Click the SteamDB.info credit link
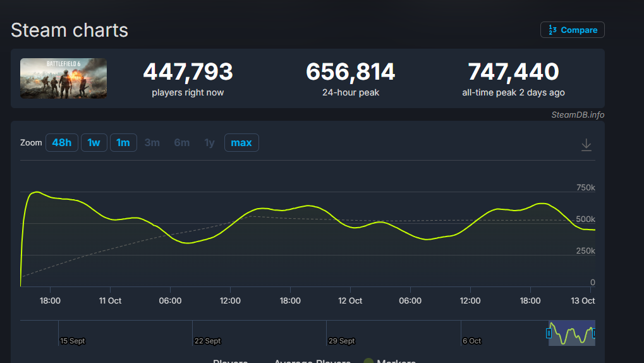The height and width of the screenshot is (363, 644). click(x=578, y=114)
